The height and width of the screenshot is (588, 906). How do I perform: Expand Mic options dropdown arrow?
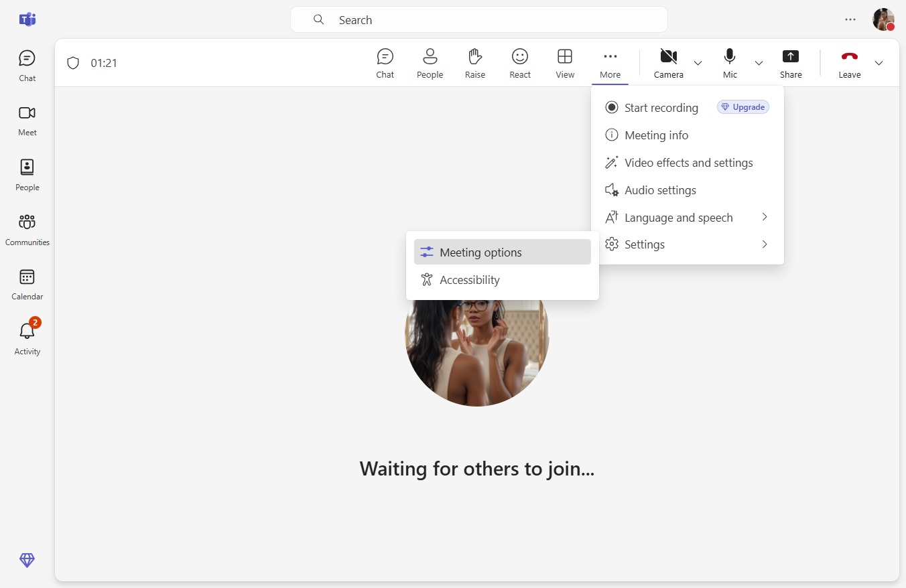(759, 63)
